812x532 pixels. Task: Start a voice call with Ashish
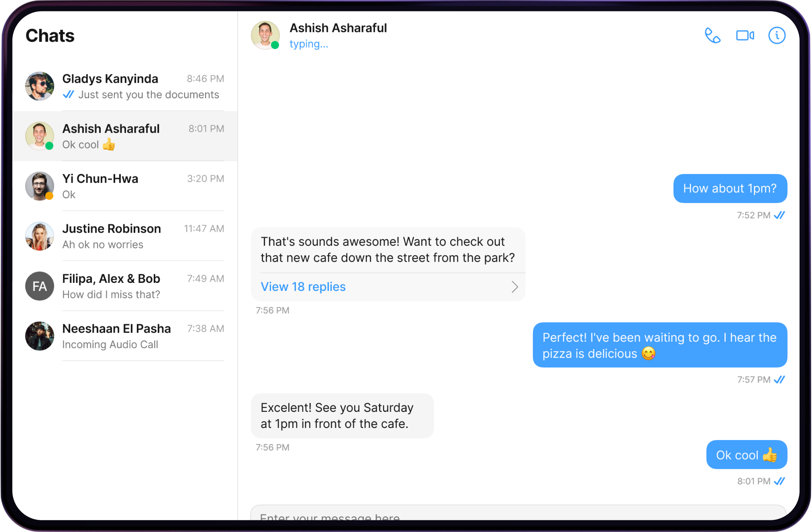pyautogui.click(x=712, y=36)
